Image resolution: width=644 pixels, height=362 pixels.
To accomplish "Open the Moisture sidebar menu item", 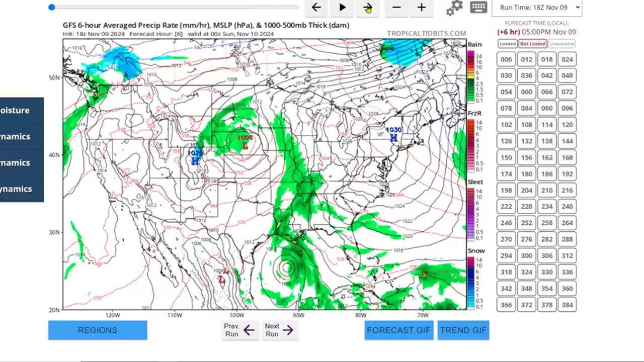I will point(22,110).
